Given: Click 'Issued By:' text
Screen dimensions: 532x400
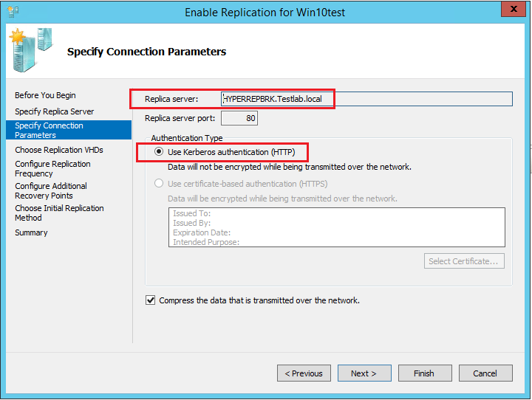Looking at the screenshot, I should 191,223.
